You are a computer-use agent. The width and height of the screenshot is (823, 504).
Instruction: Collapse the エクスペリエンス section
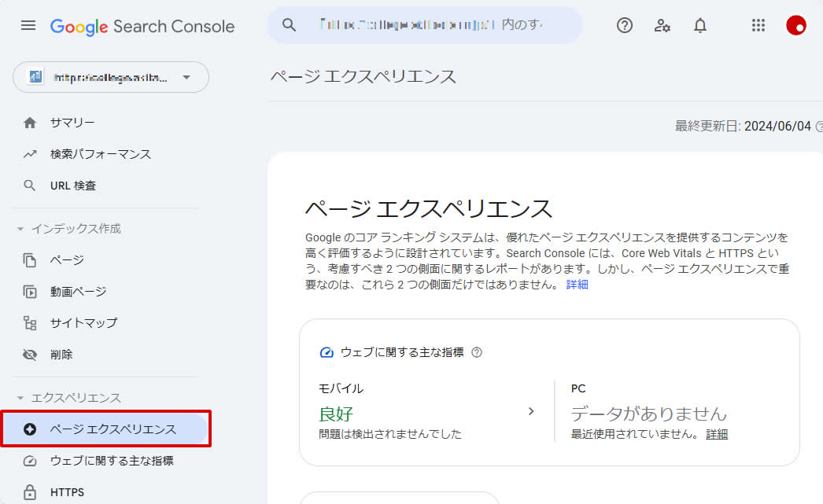(x=20, y=398)
